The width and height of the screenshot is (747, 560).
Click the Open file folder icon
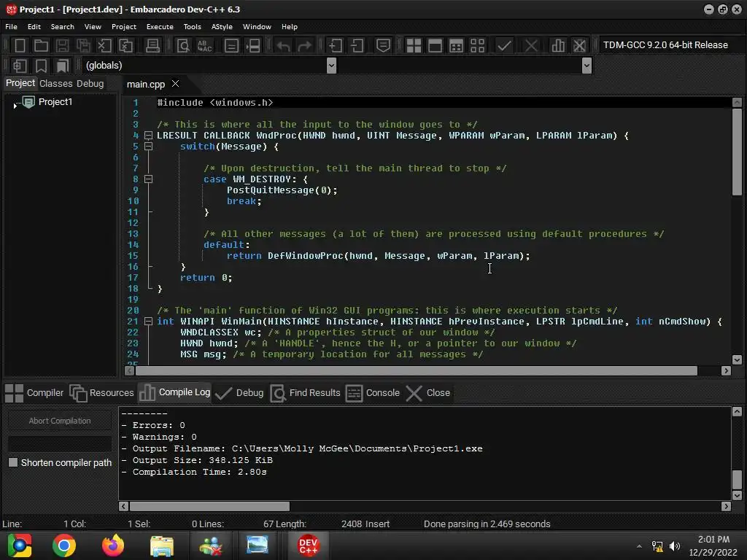pyautogui.click(x=41, y=46)
